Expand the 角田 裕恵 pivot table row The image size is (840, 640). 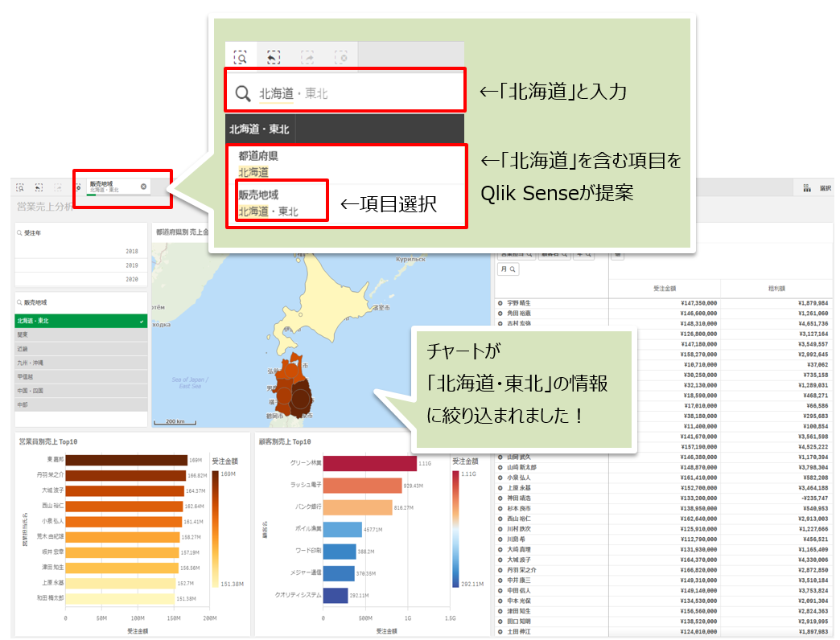(500, 313)
